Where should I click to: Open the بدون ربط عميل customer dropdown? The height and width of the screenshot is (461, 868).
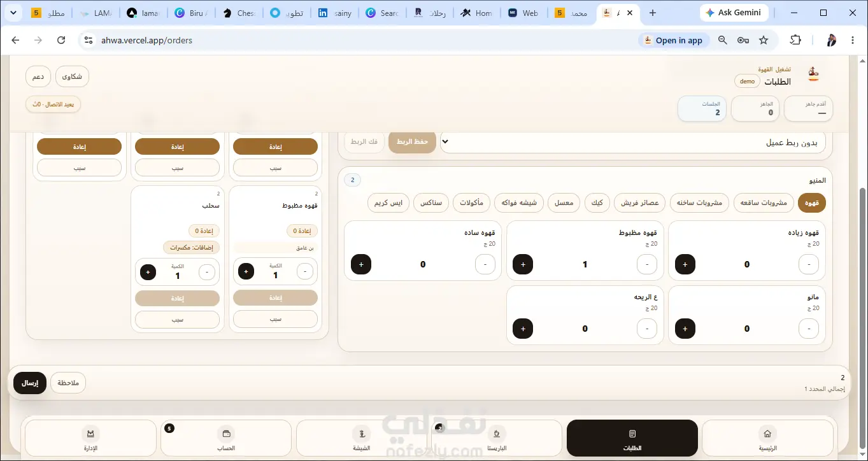point(633,143)
